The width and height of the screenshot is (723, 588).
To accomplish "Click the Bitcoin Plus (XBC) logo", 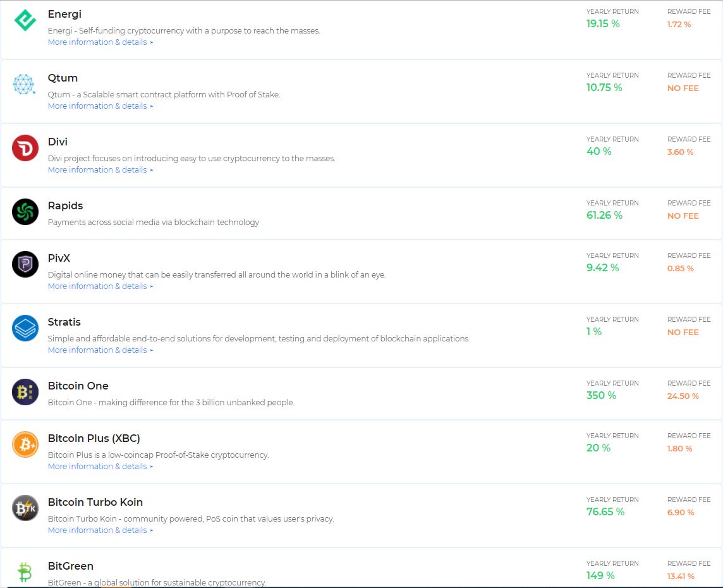I will coord(25,444).
